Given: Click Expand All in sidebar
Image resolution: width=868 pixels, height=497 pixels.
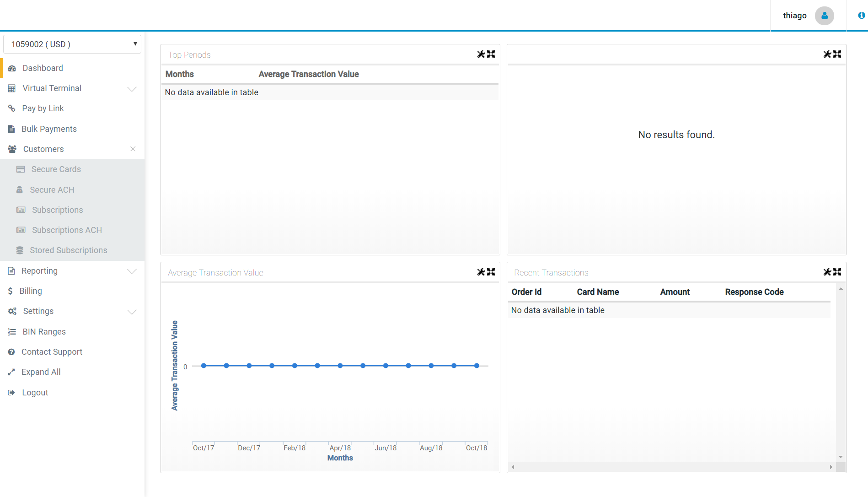Looking at the screenshot, I should pos(41,372).
